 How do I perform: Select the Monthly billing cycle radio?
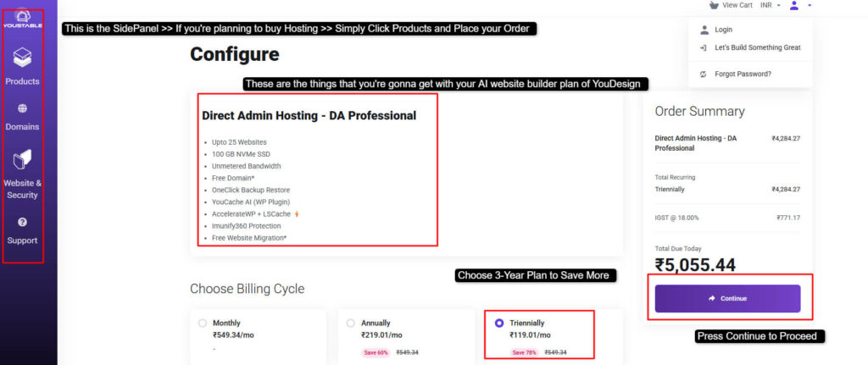coord(203,323)
